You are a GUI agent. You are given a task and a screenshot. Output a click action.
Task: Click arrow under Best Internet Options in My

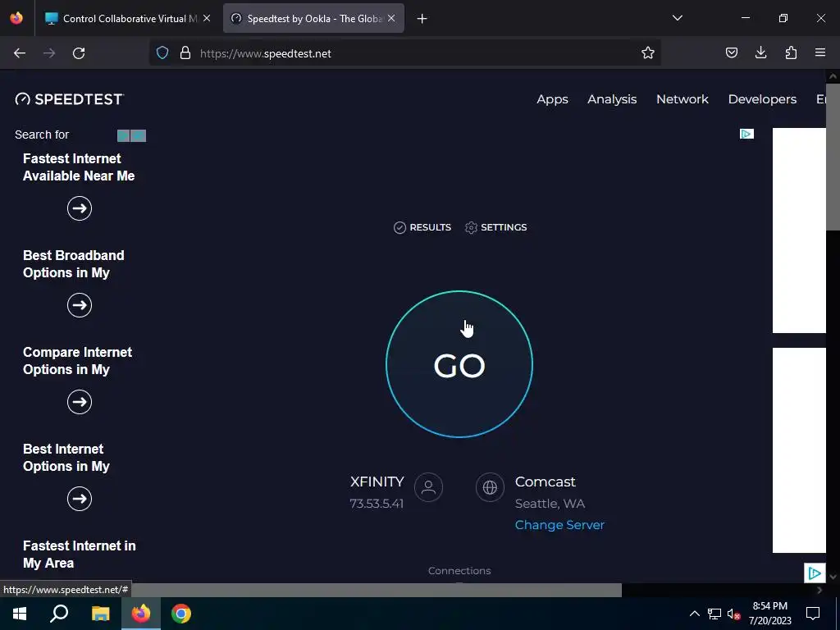click(80, 499)
